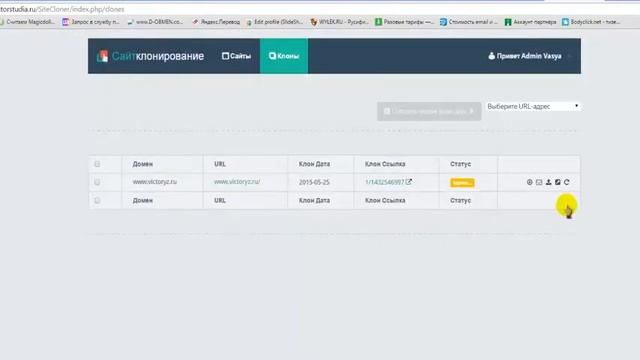Open the www.victoryz.ru/ URL link

coord(237,182)
